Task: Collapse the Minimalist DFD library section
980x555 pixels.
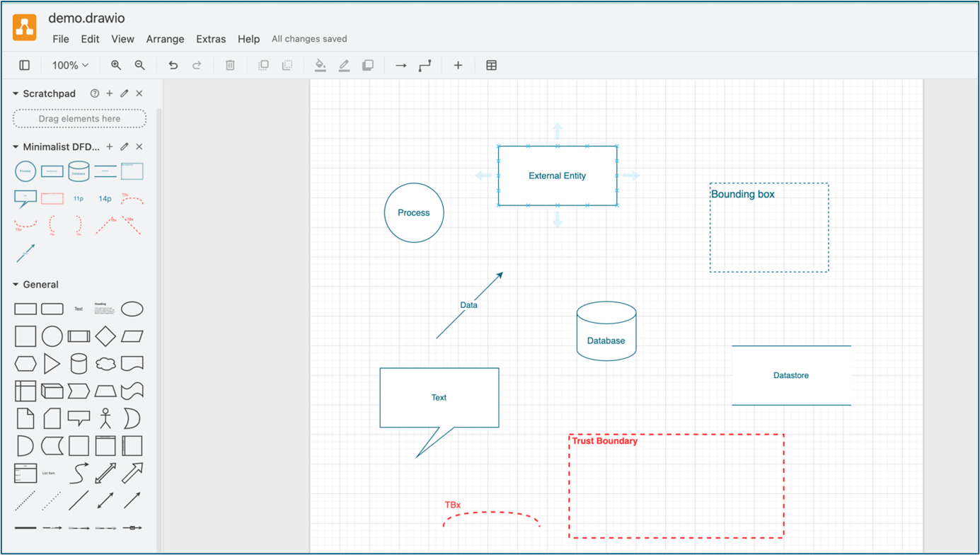Action: pos(16,147)
